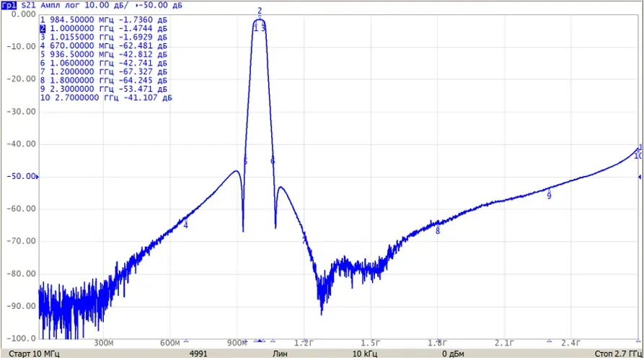Click marker 8 on the trace
644x358 pixels.
point(438,230)
